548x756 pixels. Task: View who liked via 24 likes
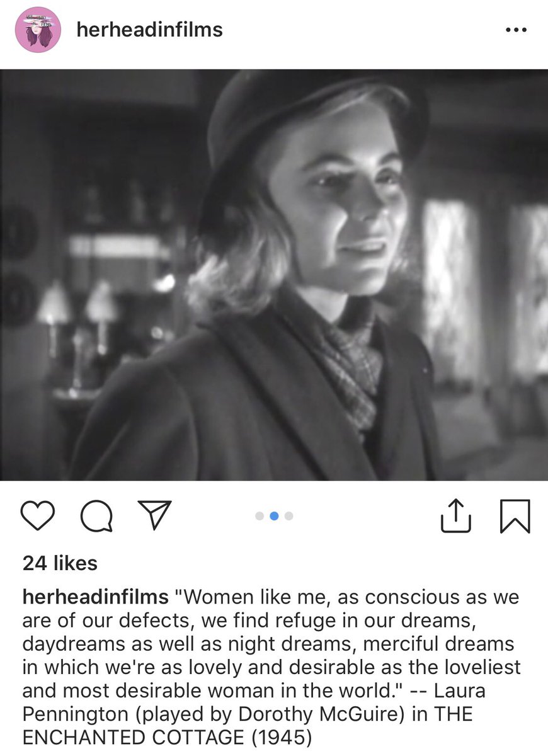[60, 563]
